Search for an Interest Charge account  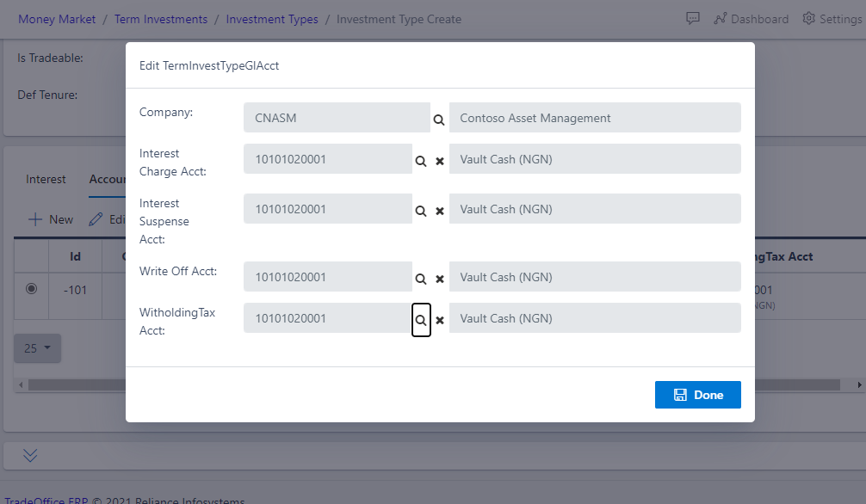pyautogui.click(x=420, y=160)
